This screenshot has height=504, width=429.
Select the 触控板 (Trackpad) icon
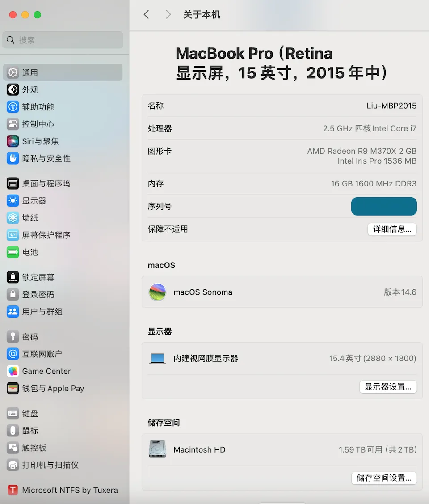[x=12, y=448]
